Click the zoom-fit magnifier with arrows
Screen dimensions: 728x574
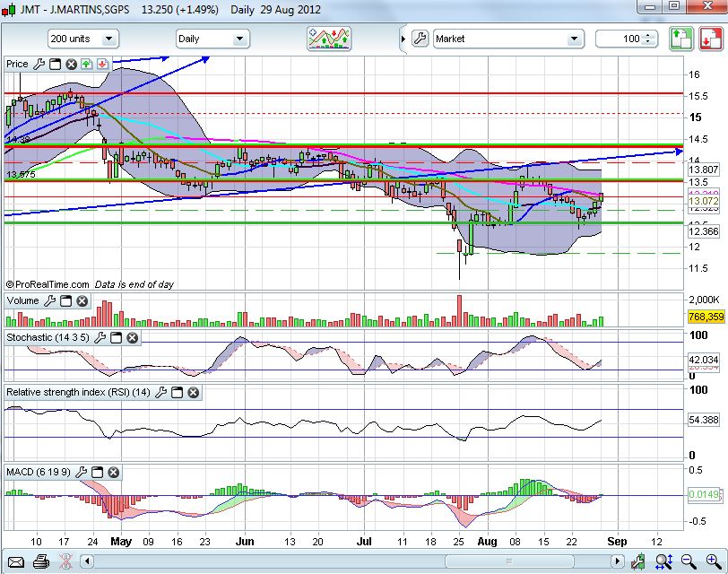click(x=664, y=562)
